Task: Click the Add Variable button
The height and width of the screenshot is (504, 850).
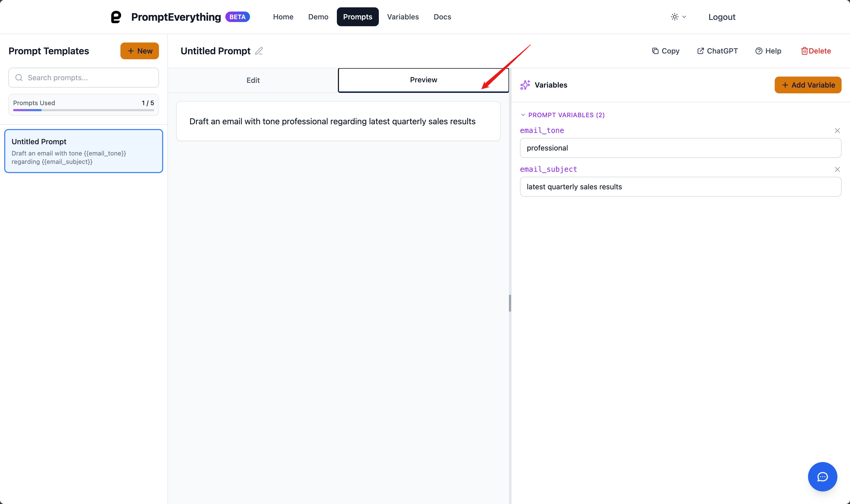Action: pyautogui.click(x=807, y=85)
